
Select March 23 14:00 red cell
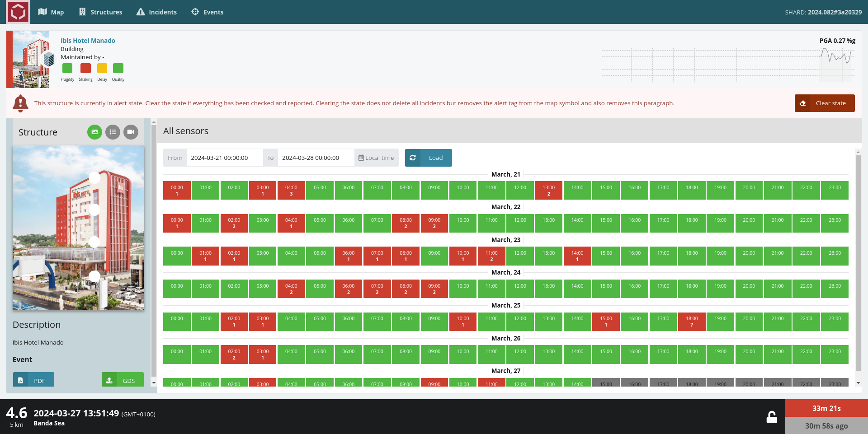[x=577, y=256]
